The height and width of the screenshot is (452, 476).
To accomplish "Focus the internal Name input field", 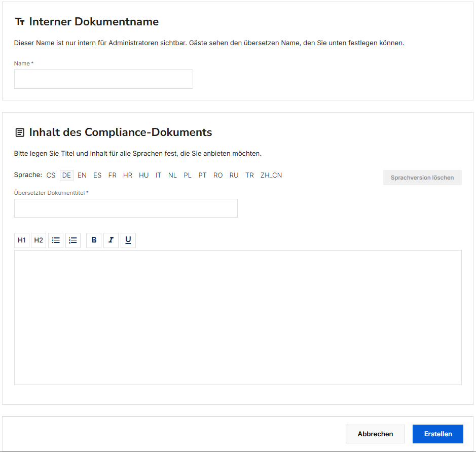I will [x=103, y=79].
